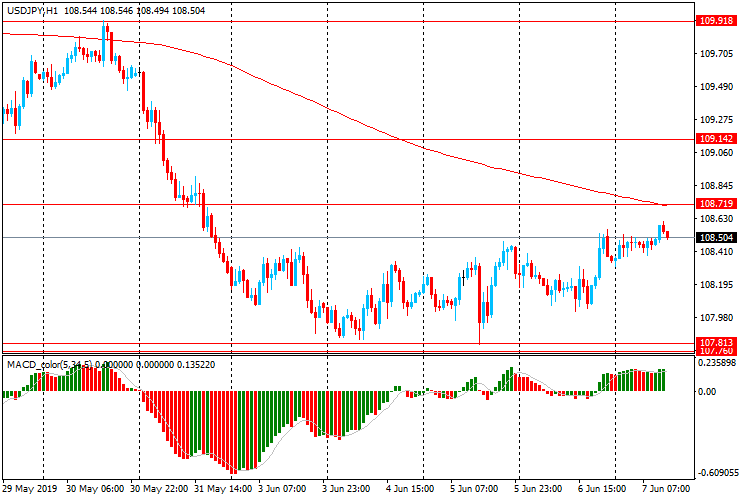
Task: Select the 6 Jun 15:00 time label
Action: coord(604,490)
